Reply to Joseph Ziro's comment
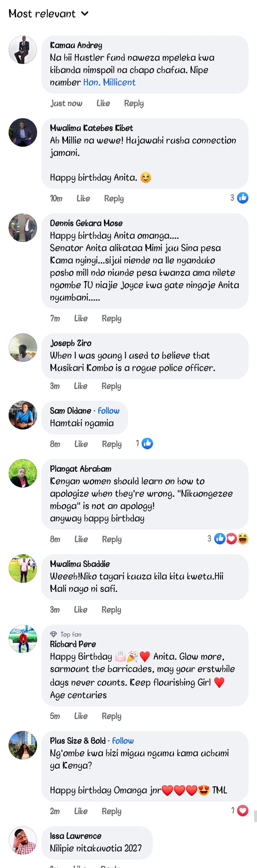 pos(111,386)
